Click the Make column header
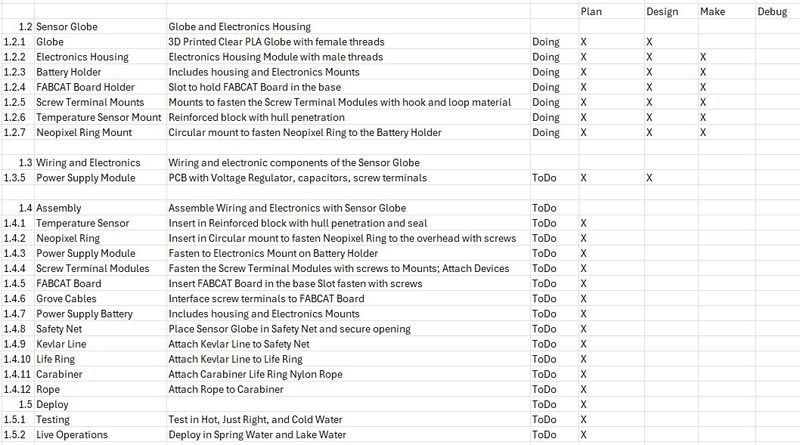 [713, 10]
